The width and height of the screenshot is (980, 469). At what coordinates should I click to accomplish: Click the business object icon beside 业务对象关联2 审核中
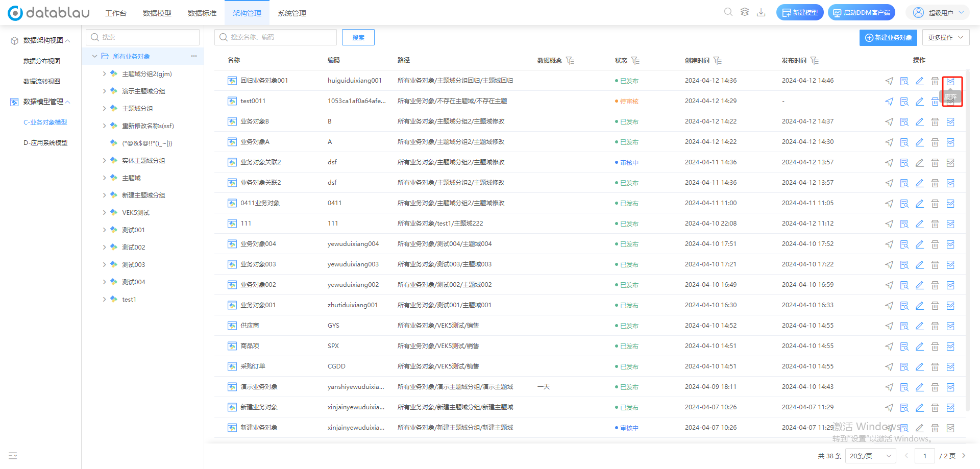(232, 162)
